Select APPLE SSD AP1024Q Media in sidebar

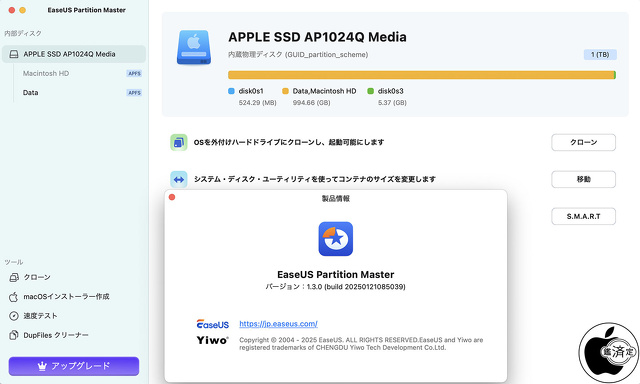click(74, 54)
